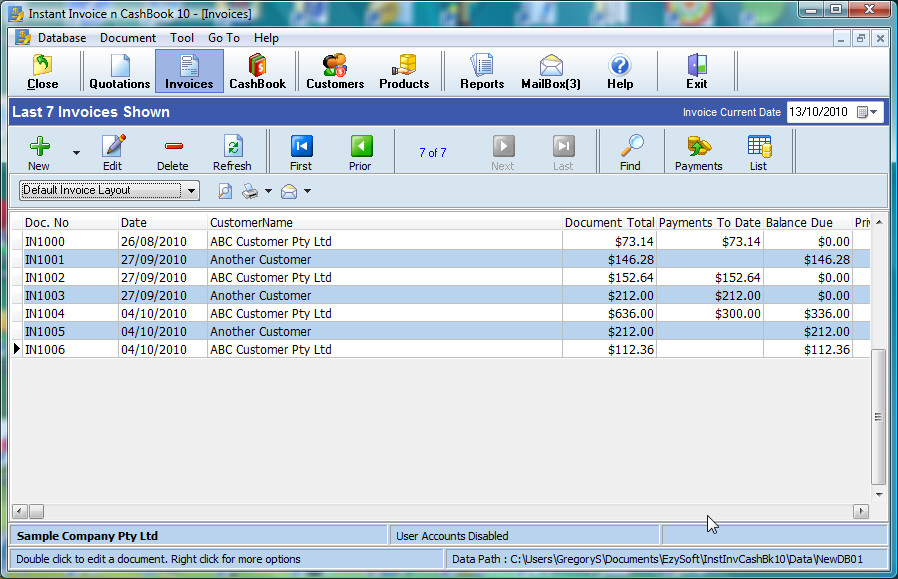Sort by Payments To Date column header

click(x=710, y=223)
